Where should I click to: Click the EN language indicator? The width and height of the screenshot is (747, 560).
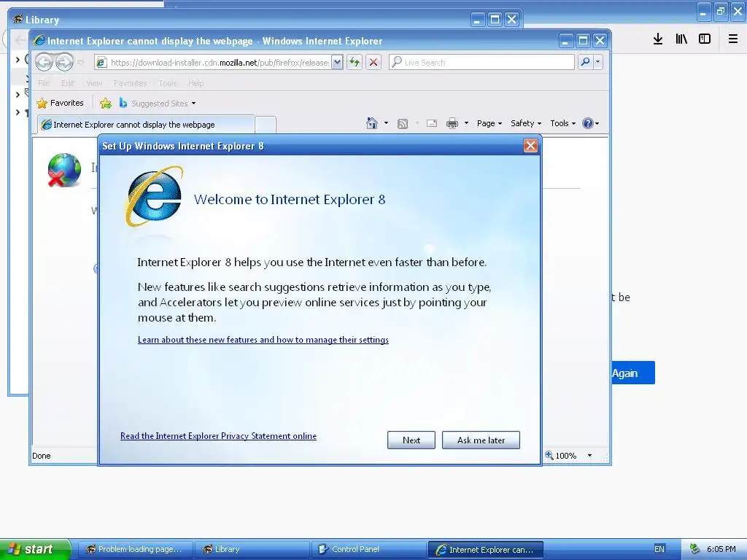(x=659, y=549)
